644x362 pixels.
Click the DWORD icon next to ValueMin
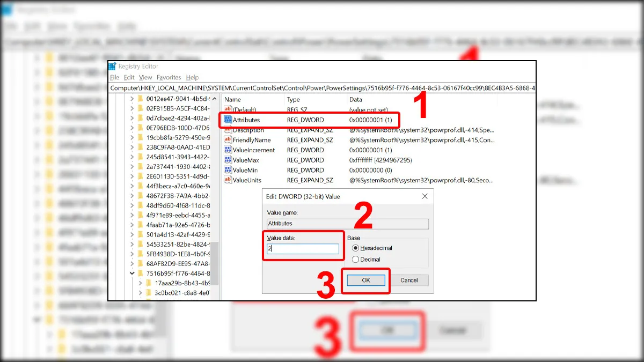(226, 170)
